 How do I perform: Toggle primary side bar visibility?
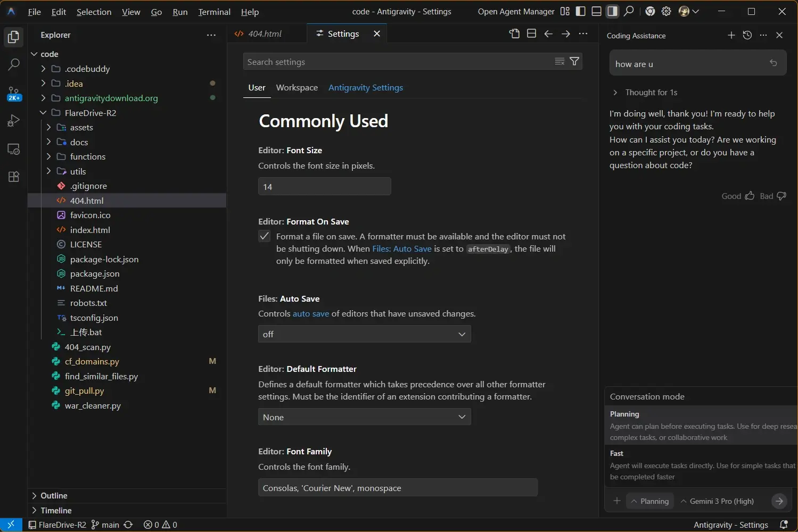click(581, 11)
